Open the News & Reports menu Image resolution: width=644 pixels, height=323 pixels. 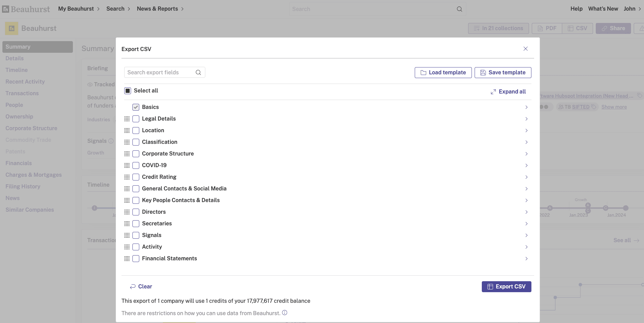click(x=160, y=9)
